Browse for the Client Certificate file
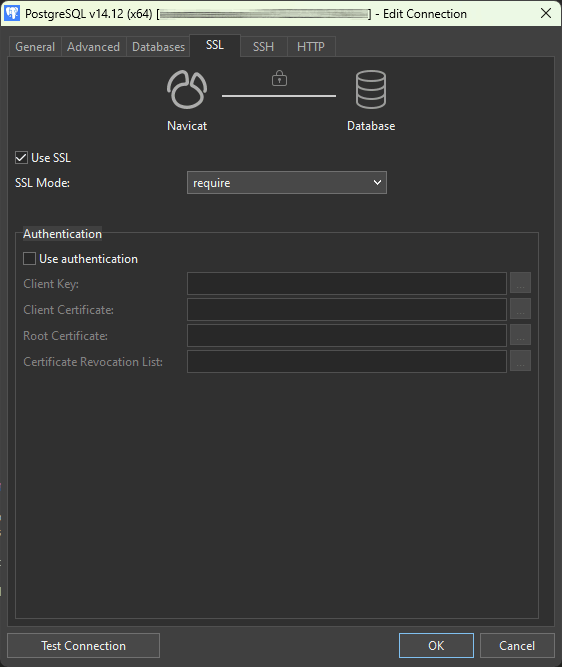Image resolution: width=562 pixels, height=667 pixels. (520, 309)
